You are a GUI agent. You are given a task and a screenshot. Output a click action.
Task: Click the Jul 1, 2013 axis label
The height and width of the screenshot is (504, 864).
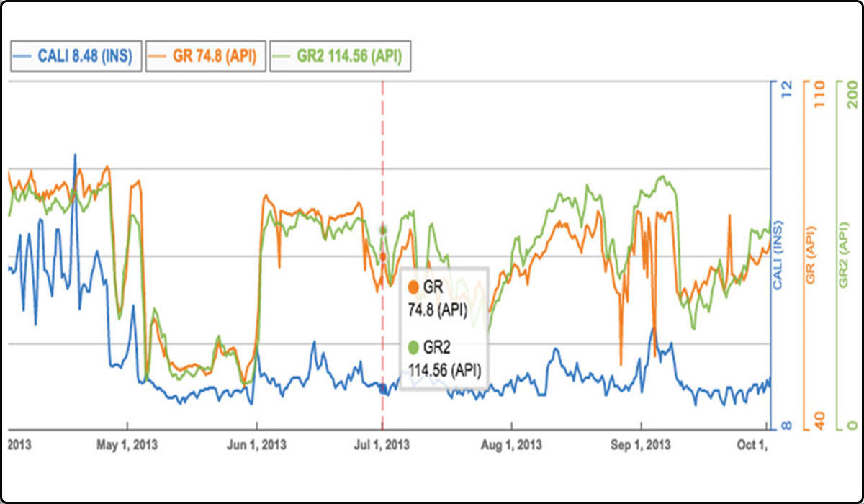tap(382, 445)
